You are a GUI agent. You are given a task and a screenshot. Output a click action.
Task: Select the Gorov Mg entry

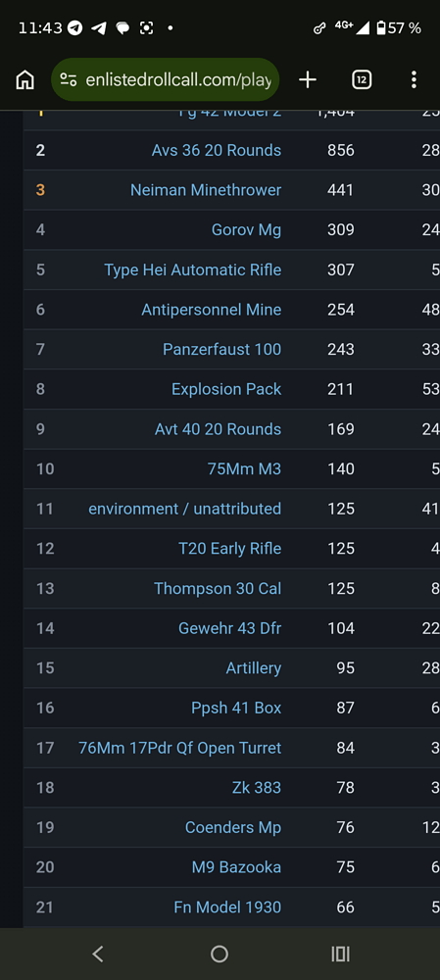click(246, 230)
